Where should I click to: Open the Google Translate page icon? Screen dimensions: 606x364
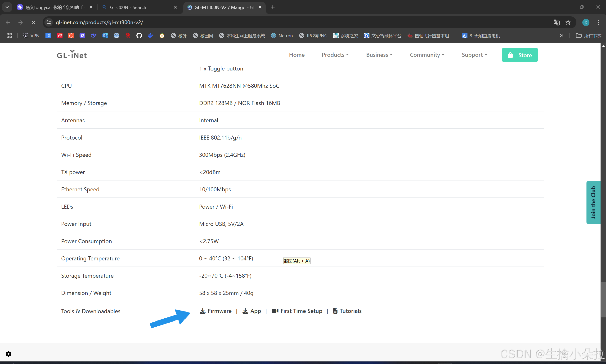pyautogui.click(x=557, y=22)
